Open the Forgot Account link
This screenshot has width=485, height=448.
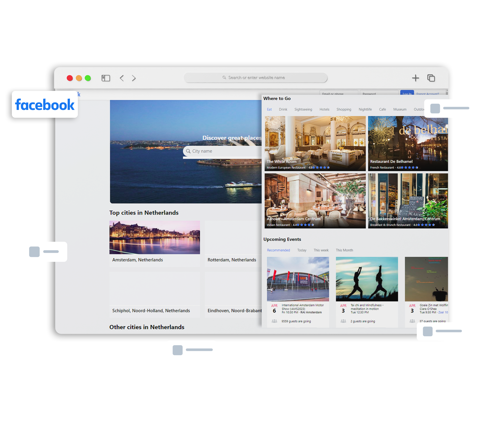coord(428,94)
